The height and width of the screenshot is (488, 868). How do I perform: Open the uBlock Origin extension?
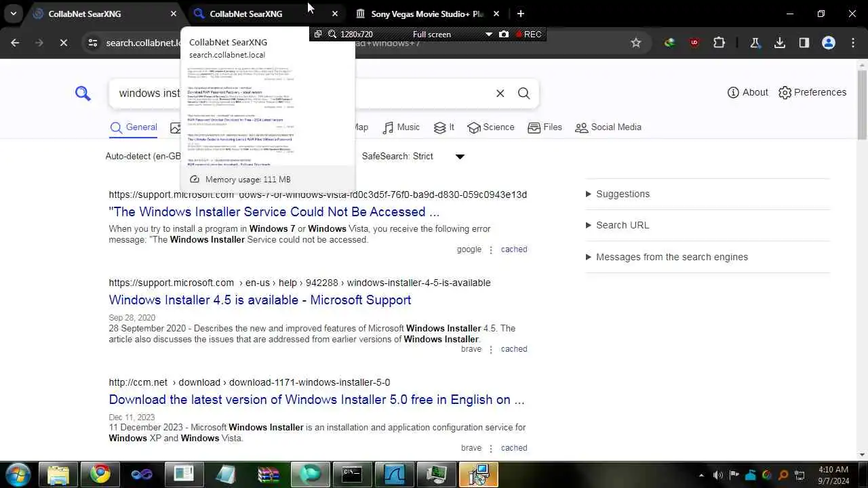[694, 43]
